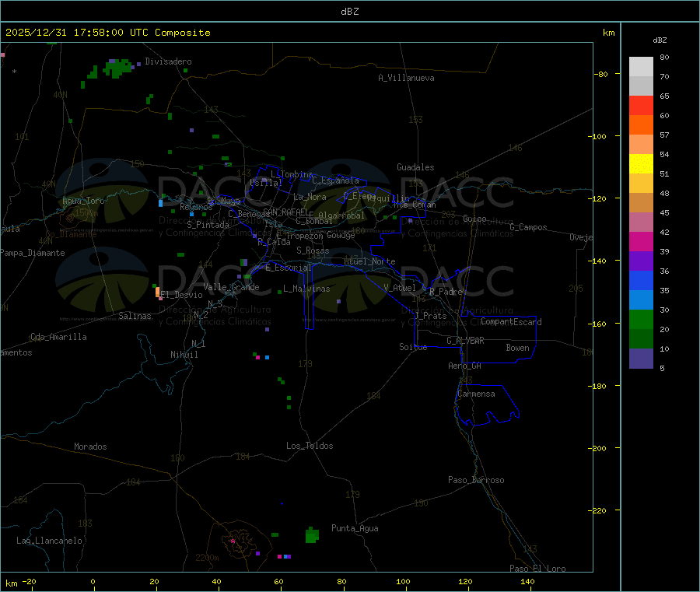Click the Carmensa map label
Viewport: 700px width, 592px height.
tap(476, 394)
